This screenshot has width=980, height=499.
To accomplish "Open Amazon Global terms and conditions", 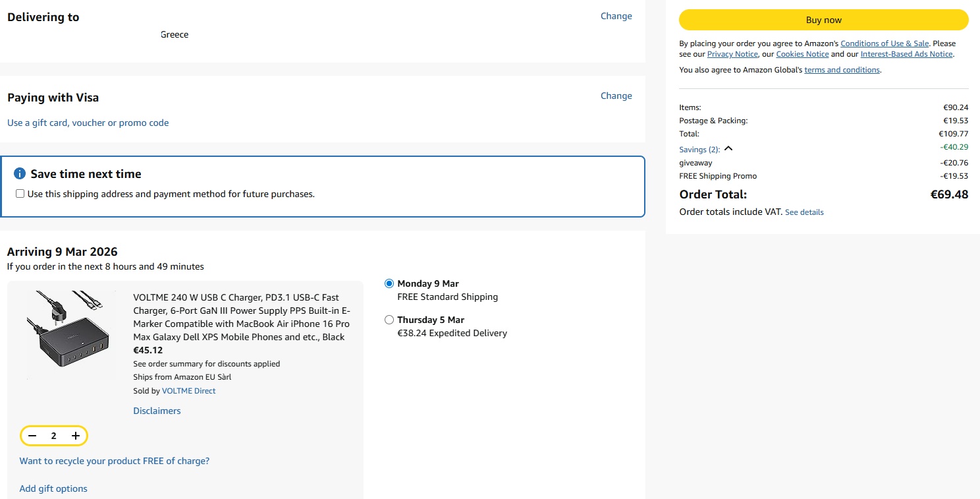I will [x=842, y=70].
